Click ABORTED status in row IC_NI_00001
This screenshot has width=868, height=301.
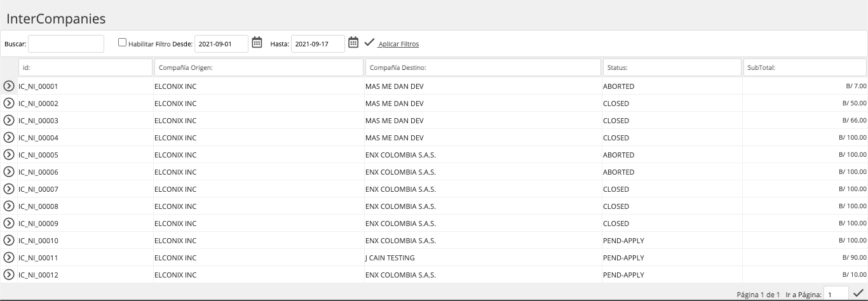tap(618, 86)
